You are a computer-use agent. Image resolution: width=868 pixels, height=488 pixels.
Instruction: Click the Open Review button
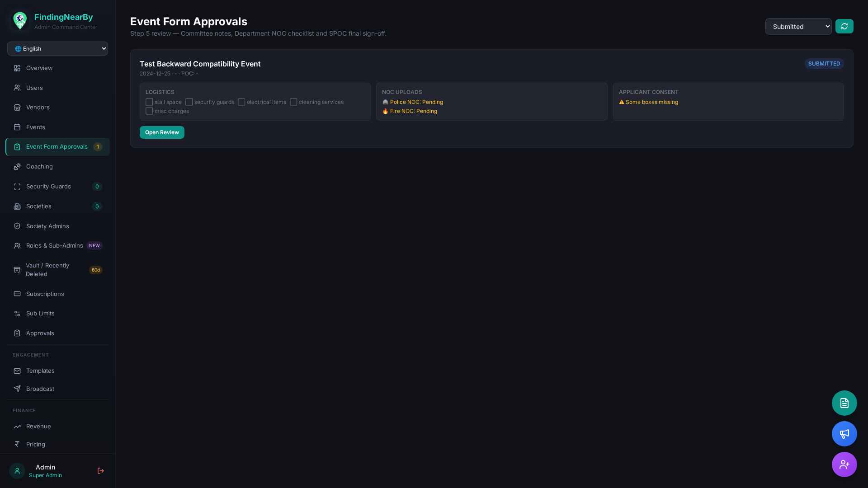(162, 132)
